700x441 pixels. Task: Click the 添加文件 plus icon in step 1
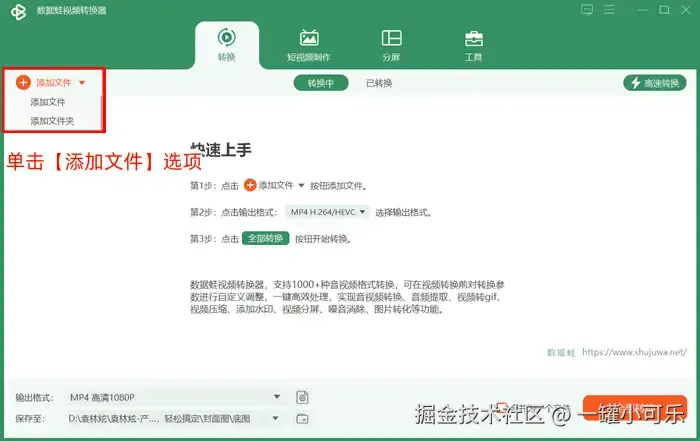pyautogui.click(x=250, y=185)
